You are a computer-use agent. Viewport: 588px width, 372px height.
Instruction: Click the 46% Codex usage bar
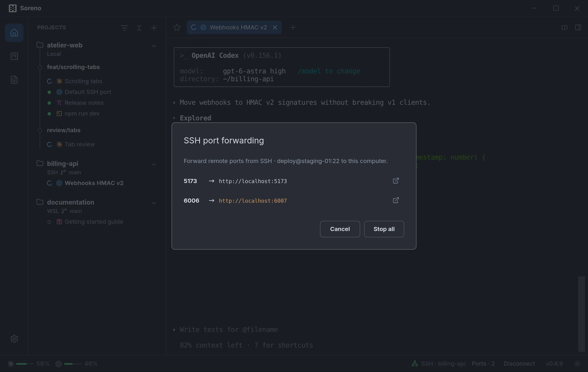coord(73,364)
